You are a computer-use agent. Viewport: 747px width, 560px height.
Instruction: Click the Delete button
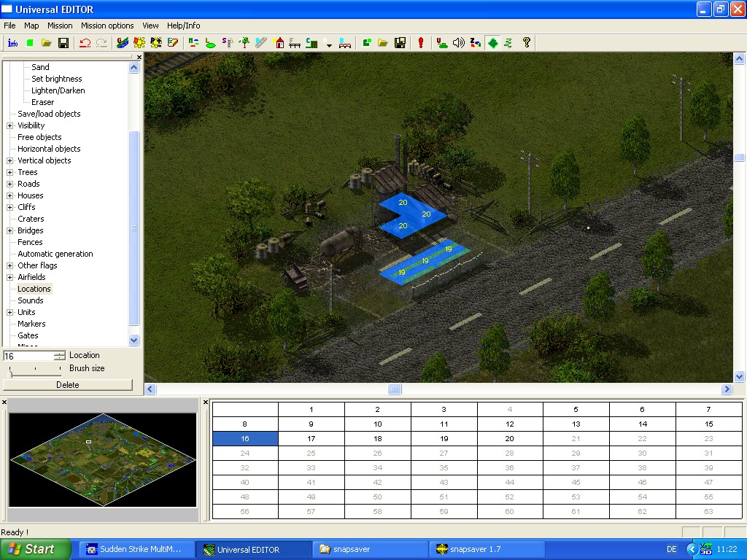click(x=68, y=385)
